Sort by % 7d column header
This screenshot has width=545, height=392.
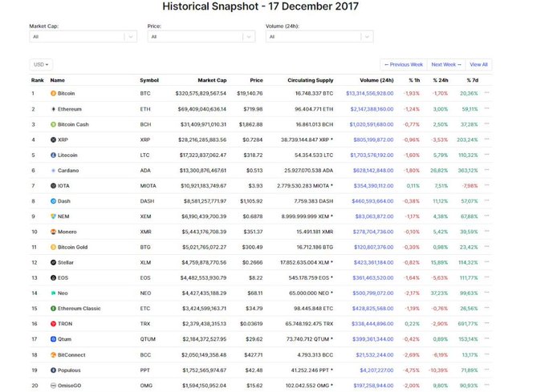pos(473,80)
